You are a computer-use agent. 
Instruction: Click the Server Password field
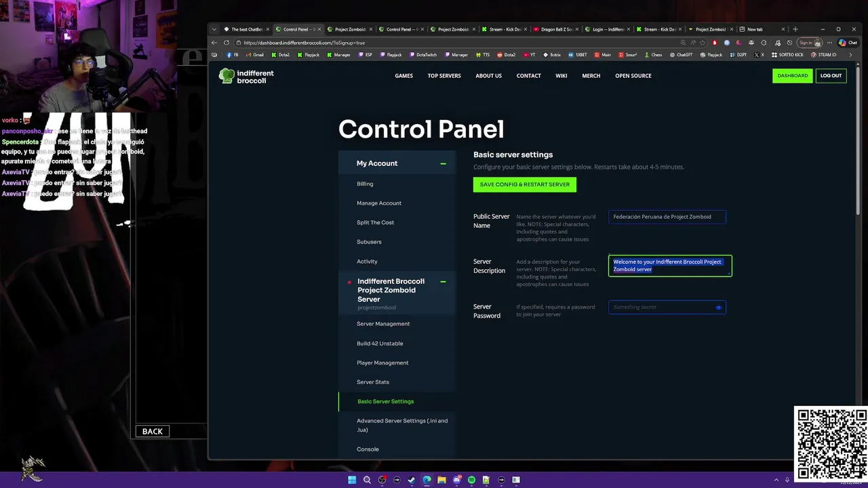point(667,308)
